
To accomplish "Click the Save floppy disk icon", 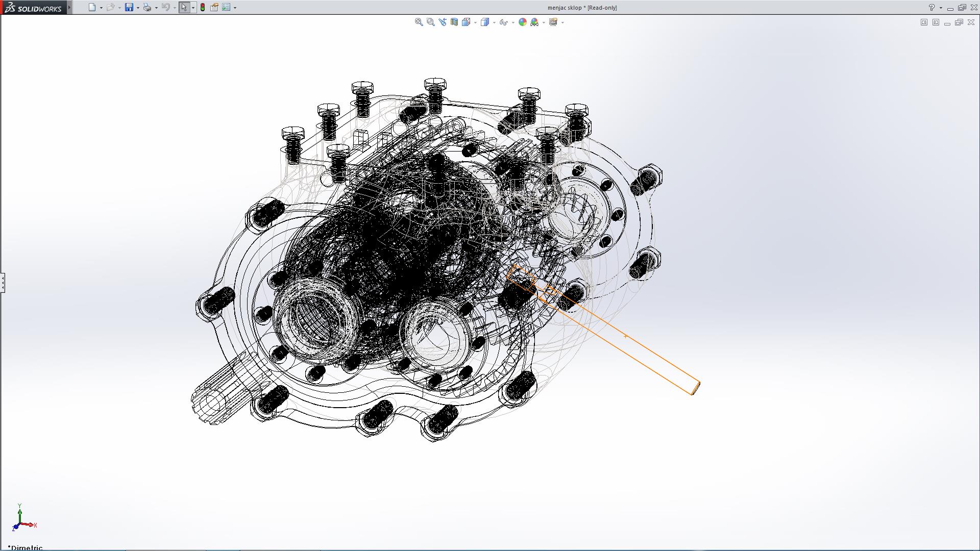I will [129, 7].
